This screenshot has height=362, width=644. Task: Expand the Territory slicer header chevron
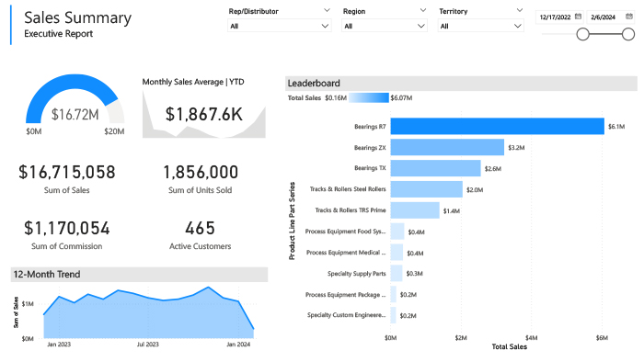tap(520, 10)
